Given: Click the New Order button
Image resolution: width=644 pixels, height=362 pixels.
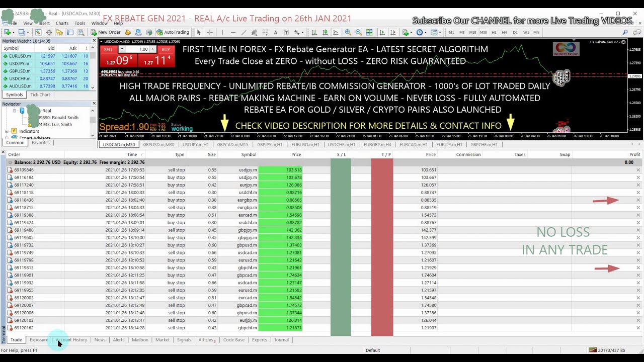Looking at the screenshot, I should [106, 32].
